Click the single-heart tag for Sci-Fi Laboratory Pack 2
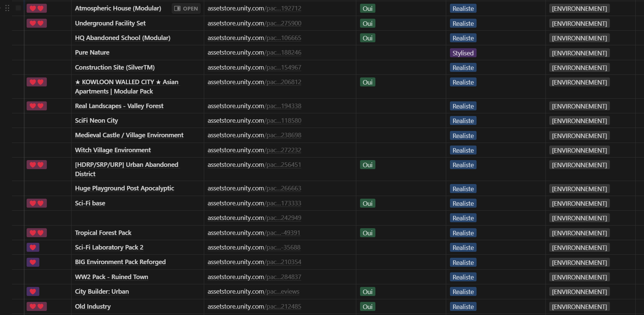Screen dimensions: 644x315 (x=33, y=247)
